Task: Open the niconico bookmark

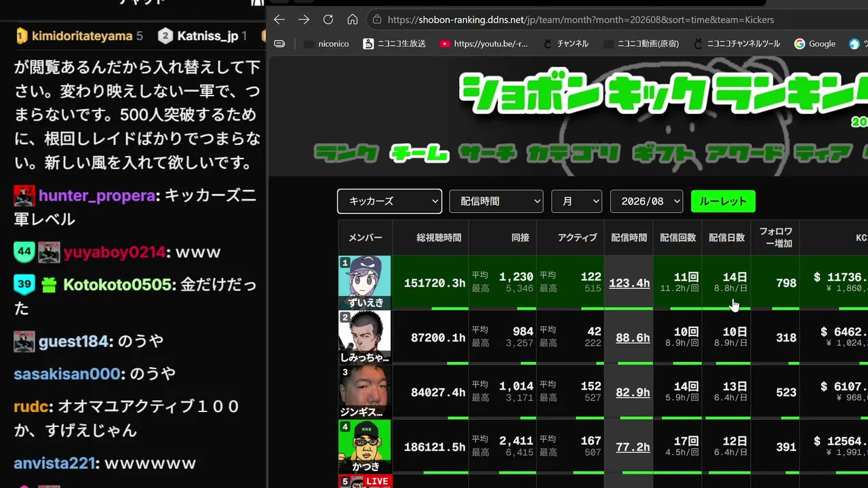Action: pyautogui.click(x=327, y=43)
